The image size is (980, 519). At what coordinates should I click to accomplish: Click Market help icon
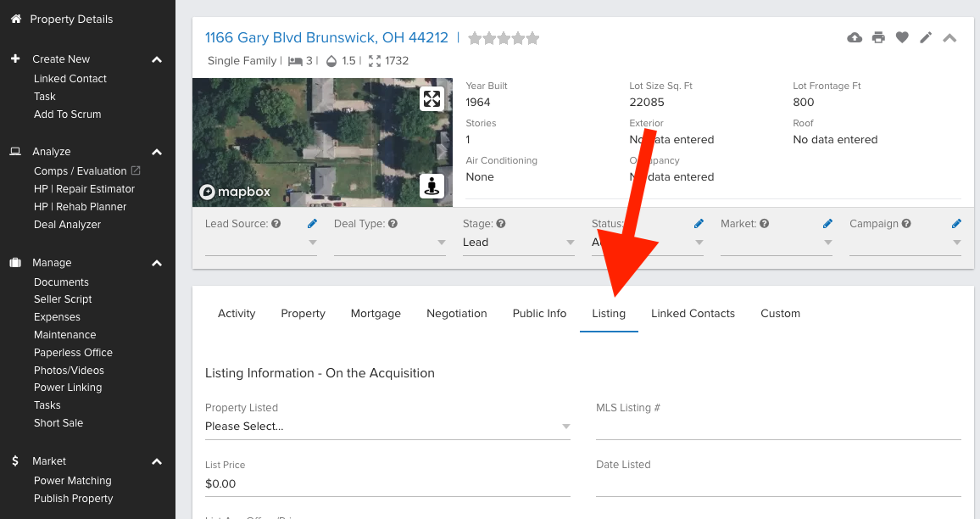click(764, 223)
